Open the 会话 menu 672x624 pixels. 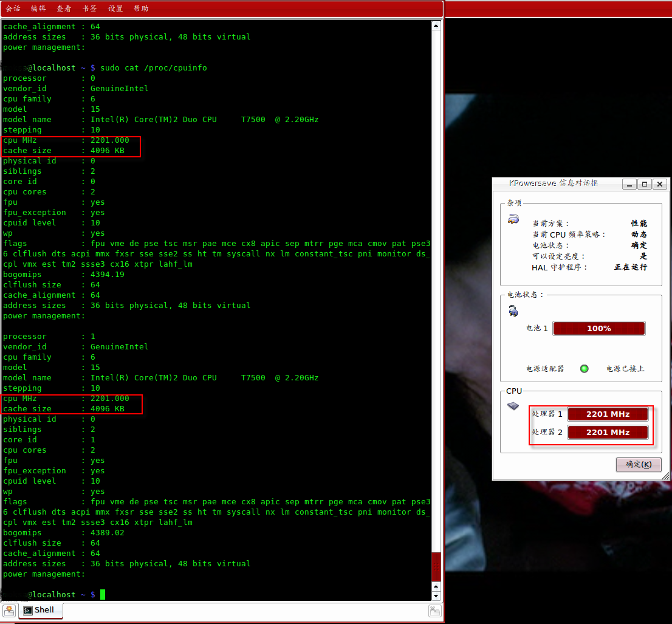click(13, 9)
